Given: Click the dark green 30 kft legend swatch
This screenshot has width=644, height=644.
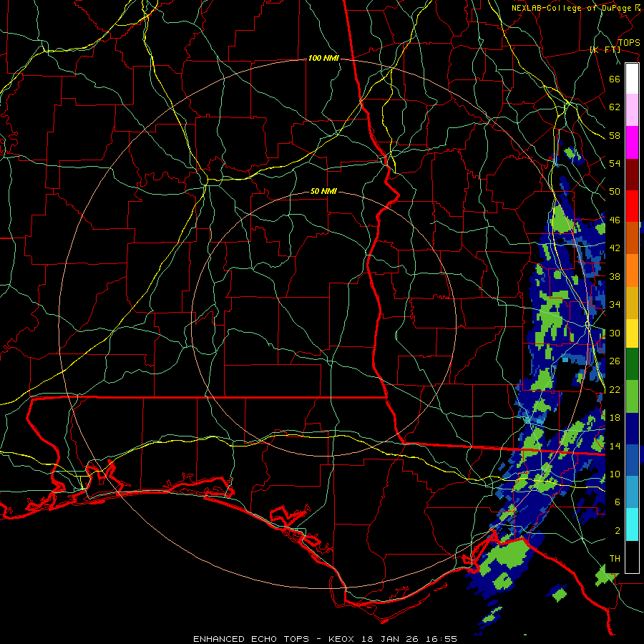Looking at the screenshot, I should pyautogui.click(x=632, y=364).
